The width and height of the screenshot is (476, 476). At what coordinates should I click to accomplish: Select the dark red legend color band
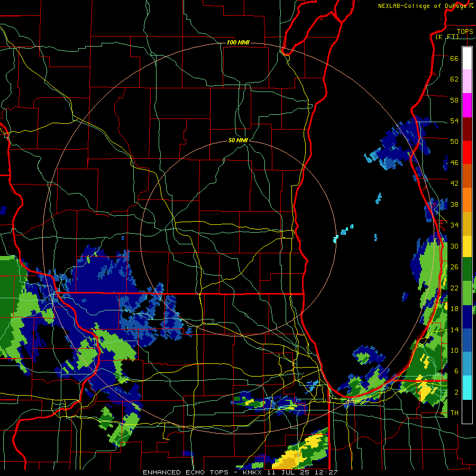(x=467, y=129)
